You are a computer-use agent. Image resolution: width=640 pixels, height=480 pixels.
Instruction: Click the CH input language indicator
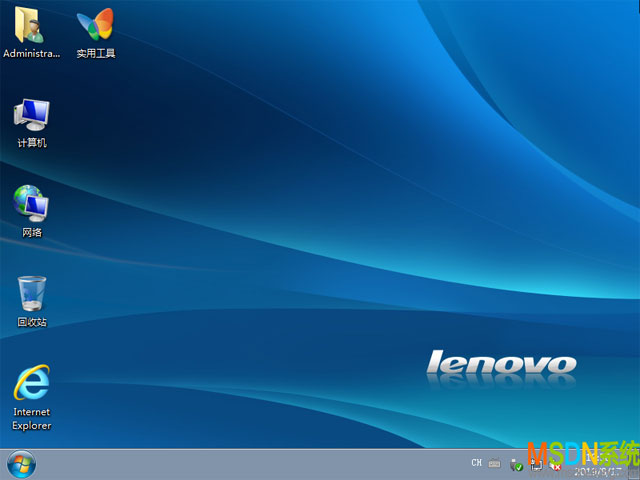[476, 463]
